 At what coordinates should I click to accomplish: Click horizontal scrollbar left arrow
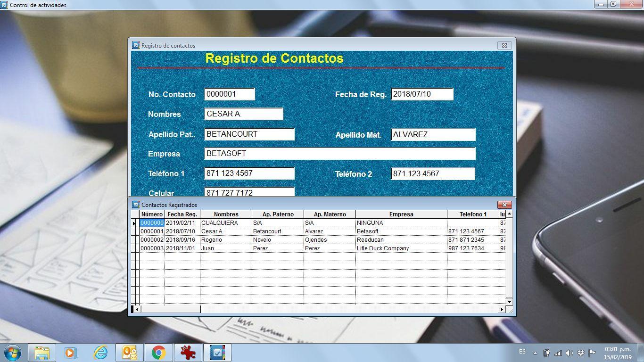click(x=137, y=309)
